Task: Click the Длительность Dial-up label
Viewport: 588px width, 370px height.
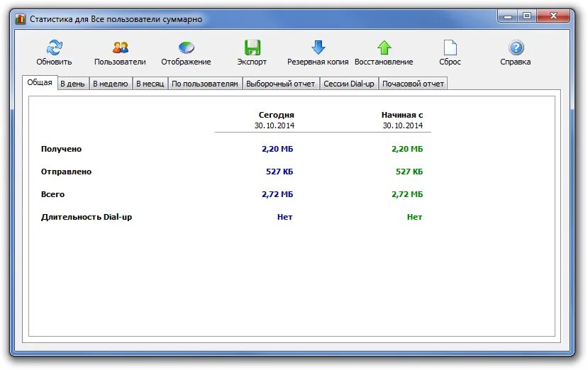Action: pos(87,217)
